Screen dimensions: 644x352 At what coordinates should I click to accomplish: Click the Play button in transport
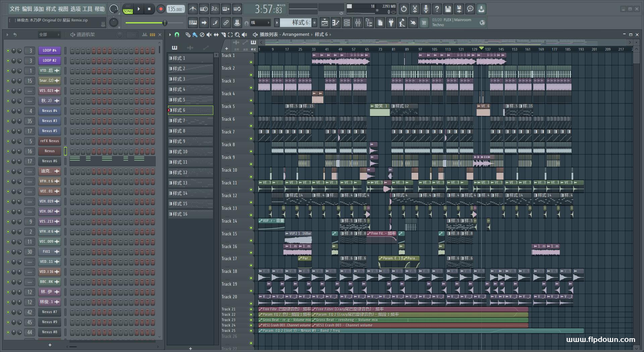pyautogui.click(x=139, y=9)
